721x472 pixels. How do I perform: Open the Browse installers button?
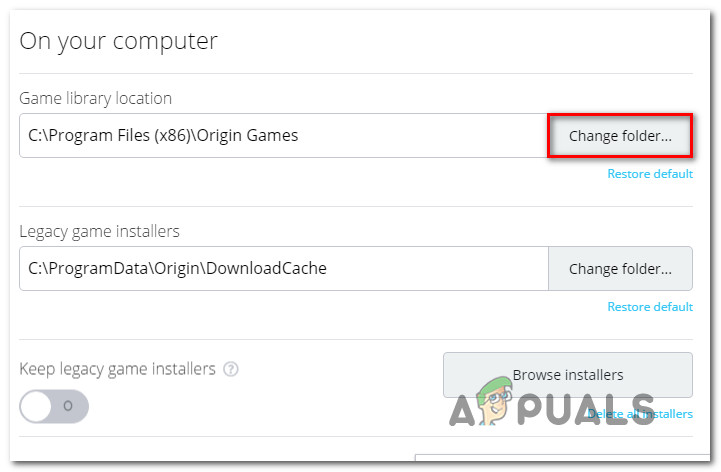568,375
